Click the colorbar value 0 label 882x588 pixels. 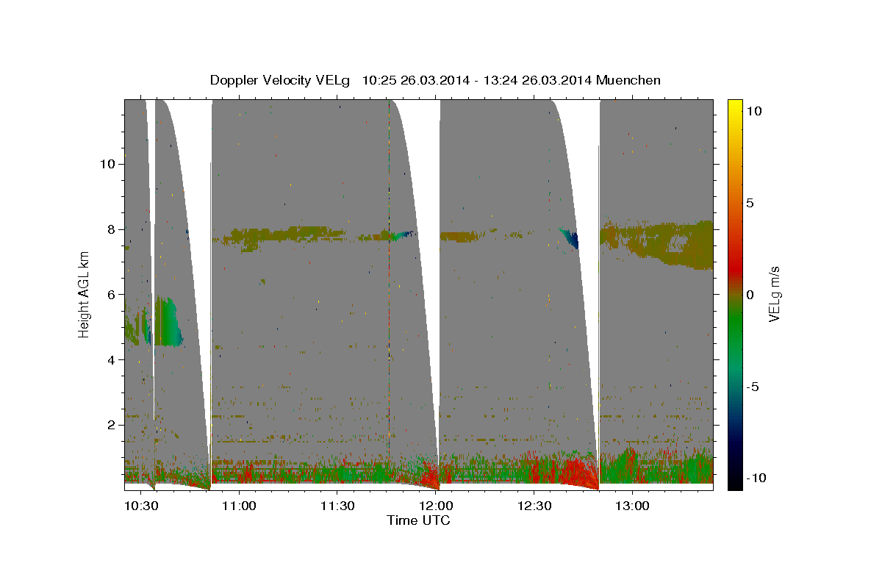[x=751, y=294]
